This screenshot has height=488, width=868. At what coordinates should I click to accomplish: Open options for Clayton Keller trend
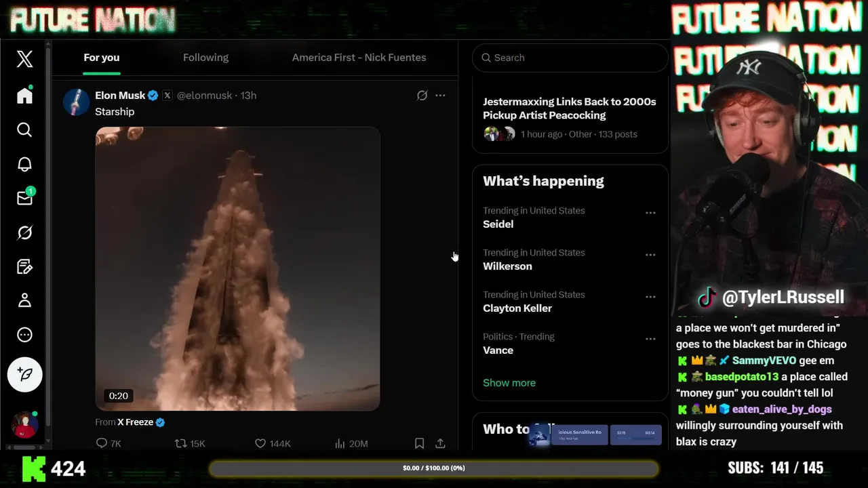pos(650,297)
